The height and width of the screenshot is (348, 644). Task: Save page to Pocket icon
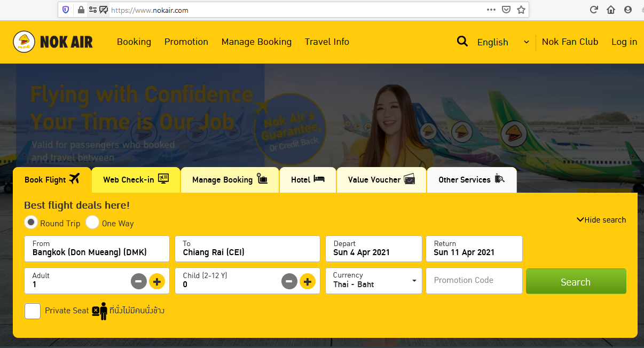tap(506, 10)
